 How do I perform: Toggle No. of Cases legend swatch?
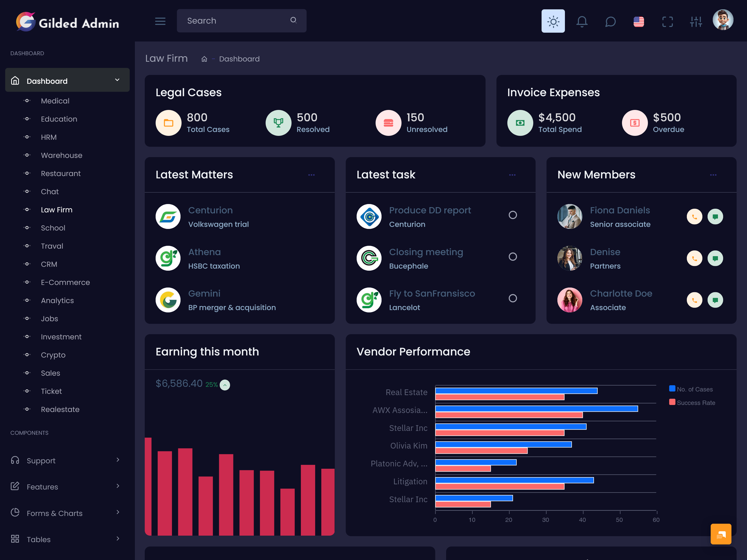tap(672, 389)
